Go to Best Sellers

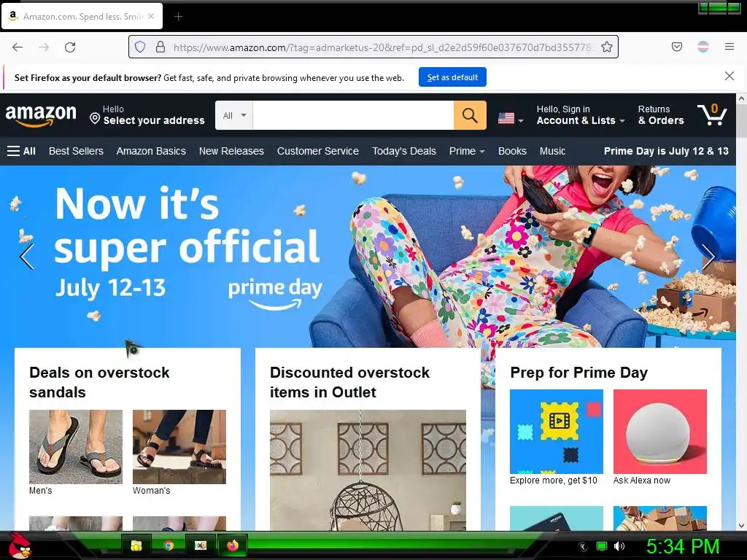pyautogui.click(x=76, y=152)
